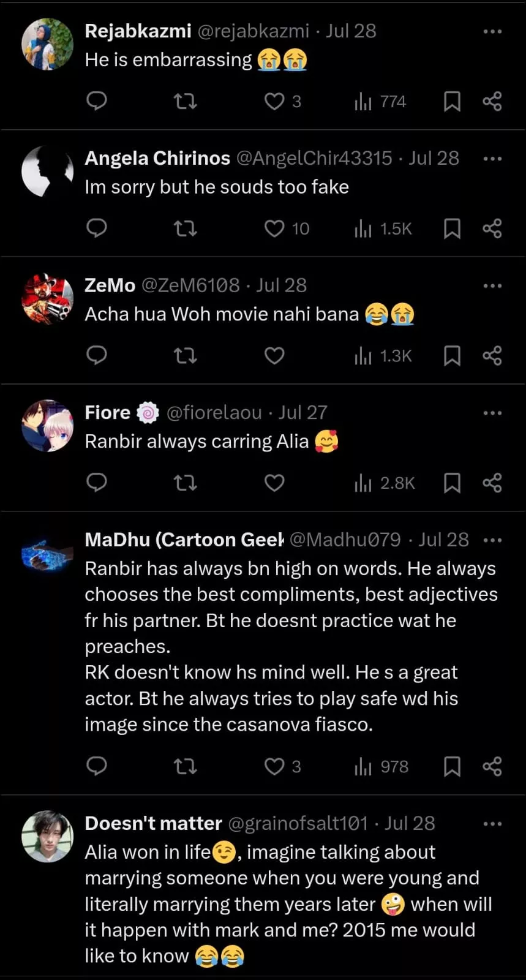Open ZeMo's profile picture
Screen dimensions: 526x980
47,299
